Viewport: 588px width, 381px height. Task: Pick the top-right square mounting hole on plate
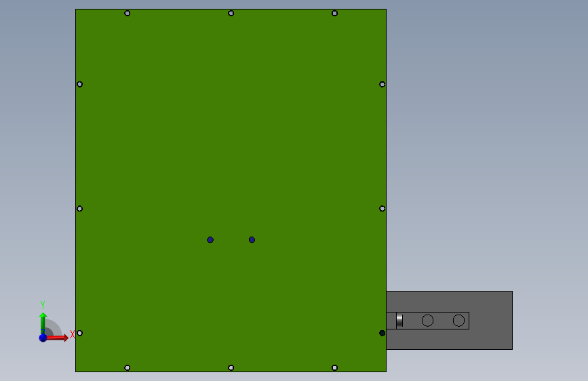tap(335, 13)
